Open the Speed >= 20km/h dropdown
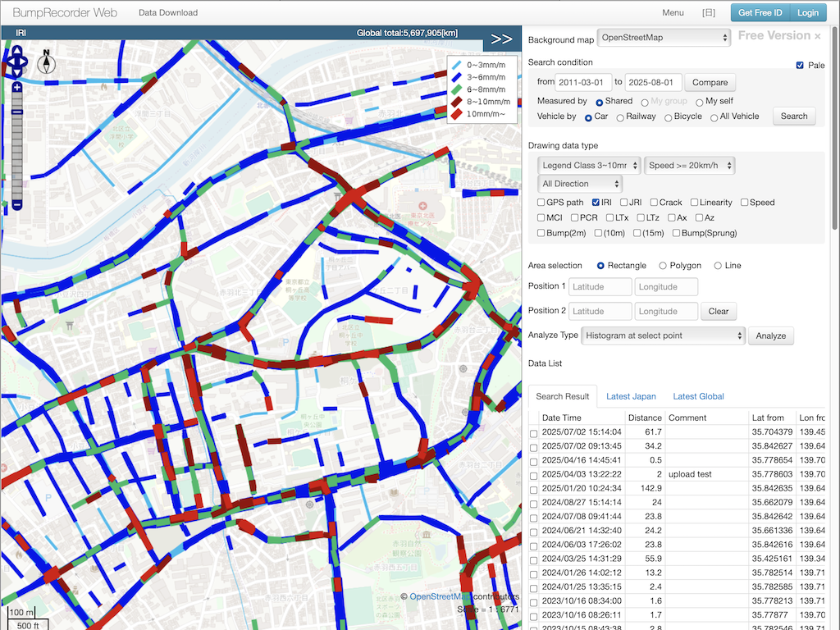The height and width of the screenshot is (630, 840). [689, 166]
